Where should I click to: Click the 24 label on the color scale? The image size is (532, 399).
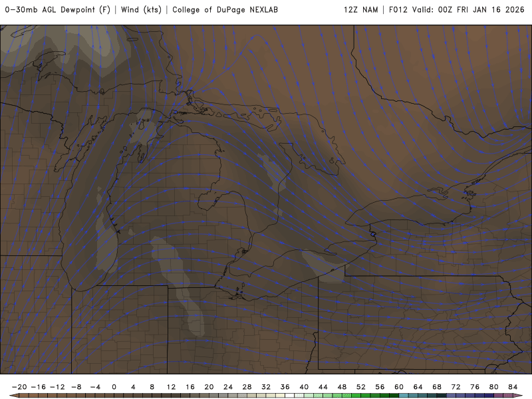(x=228, y=387)
